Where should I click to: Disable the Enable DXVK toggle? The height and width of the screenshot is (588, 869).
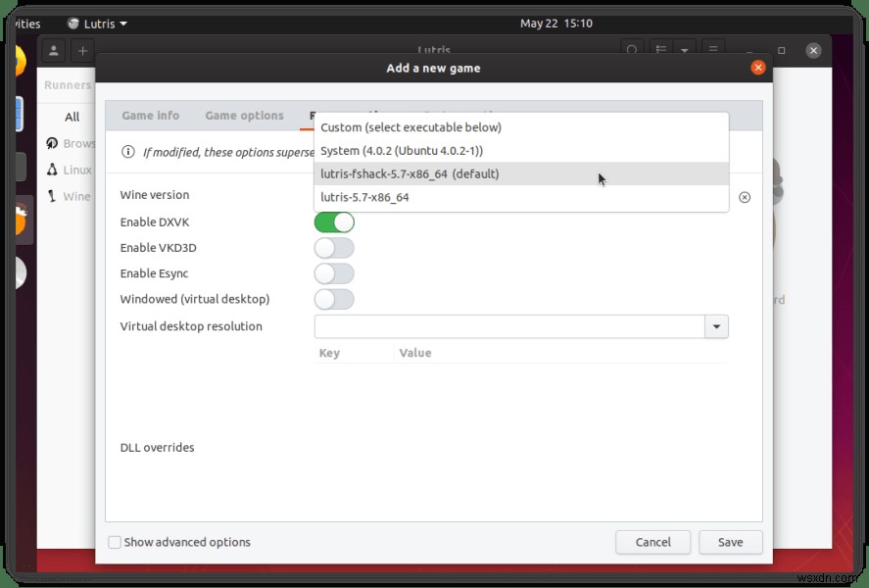pos(336,222)
